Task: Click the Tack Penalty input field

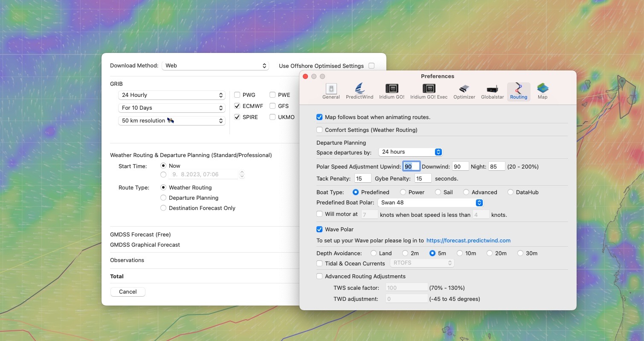Action: 363,178
